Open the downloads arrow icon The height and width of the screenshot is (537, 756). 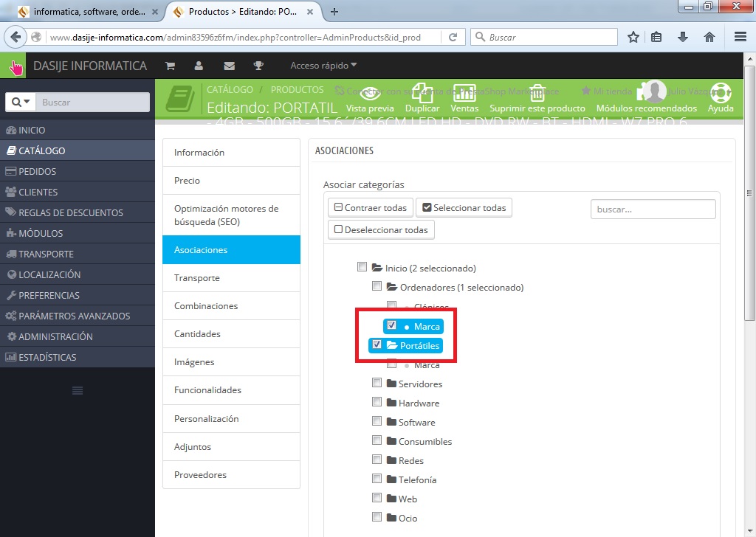click(683, 37)
